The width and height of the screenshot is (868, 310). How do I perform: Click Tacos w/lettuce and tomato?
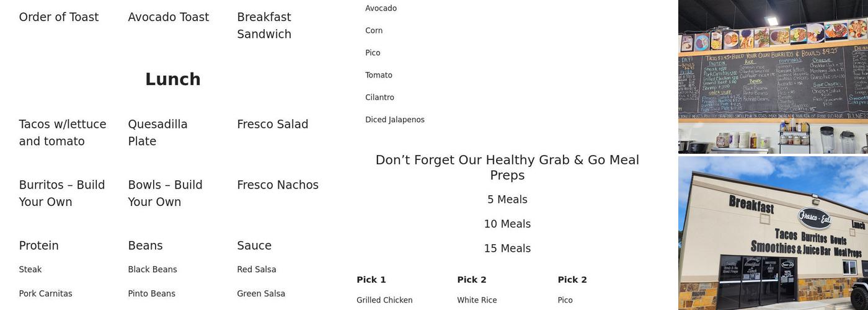click(62, 133)
